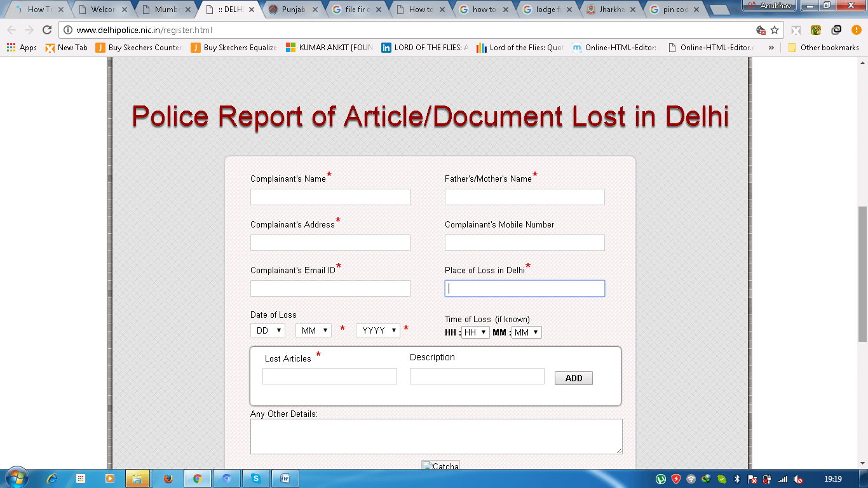Viewport: 868px width, 488px height.
Task: Click the site information icon in address bar
Action: pyautogui.click(x=68, y=30)
